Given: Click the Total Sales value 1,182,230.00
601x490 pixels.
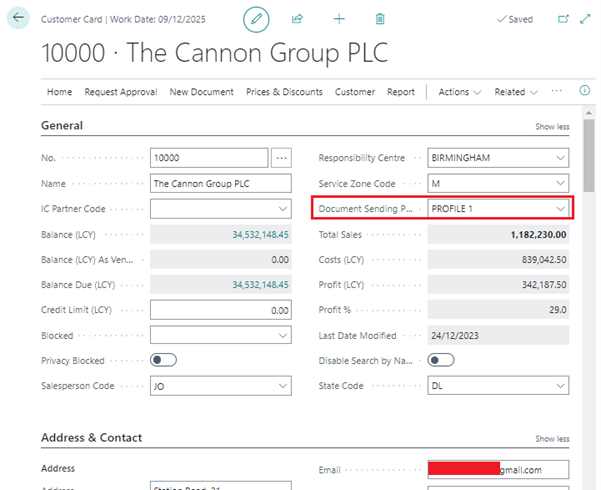Looking at the screenshot, I should (x=538, y=235).
